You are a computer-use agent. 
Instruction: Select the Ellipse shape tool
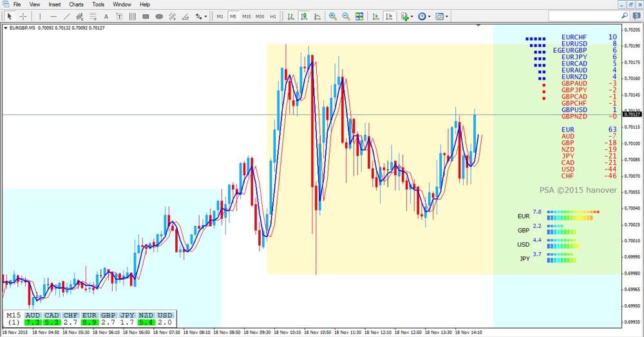click(159, 17)
